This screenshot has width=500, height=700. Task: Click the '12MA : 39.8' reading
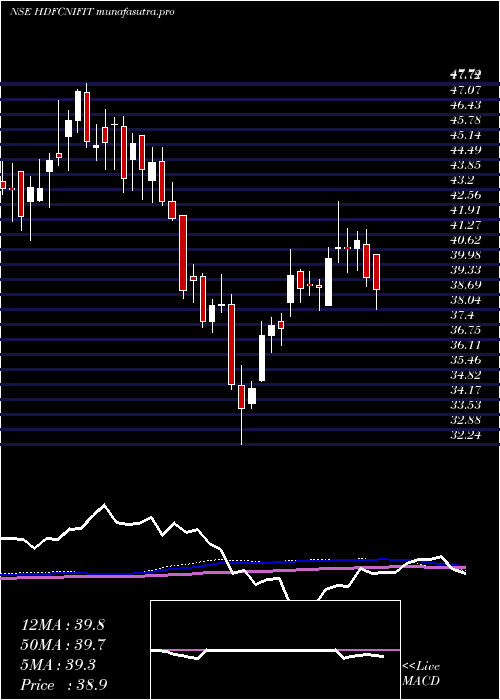63,625
